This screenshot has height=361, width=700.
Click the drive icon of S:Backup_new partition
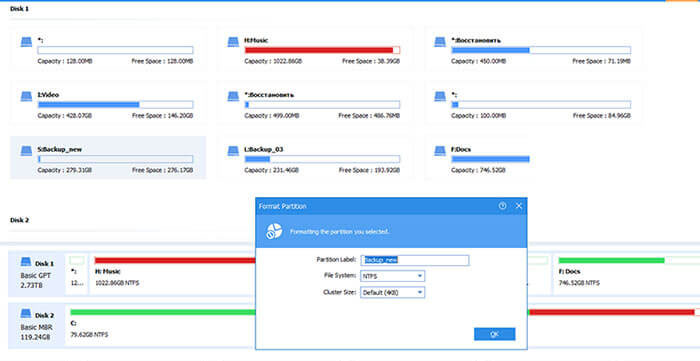26,151
